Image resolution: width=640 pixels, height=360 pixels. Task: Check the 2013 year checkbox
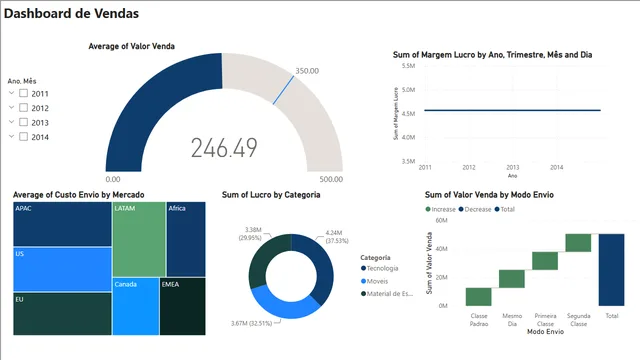click(x=24, y=122)
